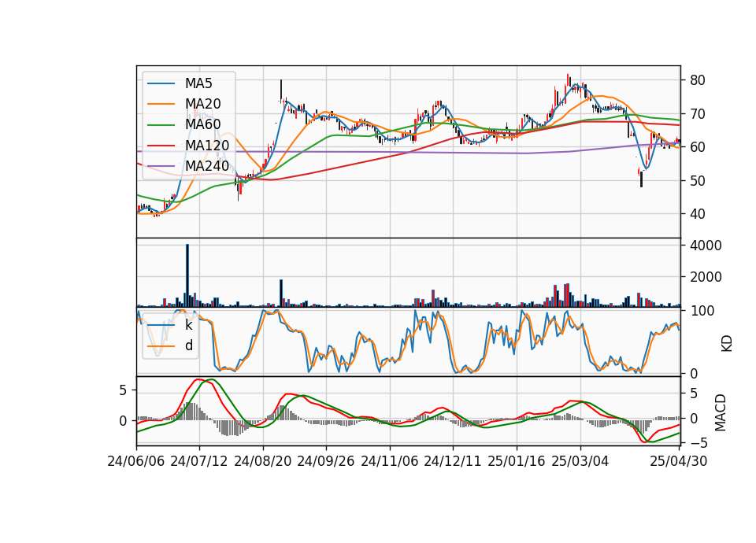Click the August volume spike bar near 2000

[x=281, y=293]
